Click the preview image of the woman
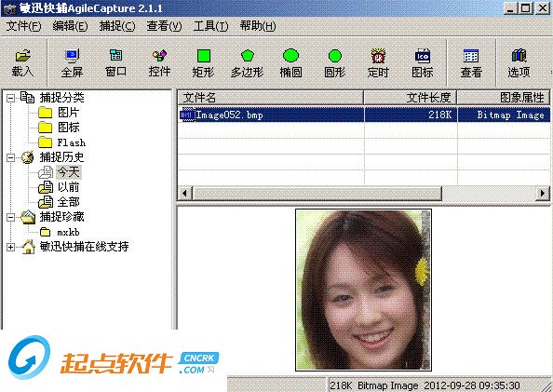The width and height of the screenshot is (553, 392). click(x=364, y=290)
